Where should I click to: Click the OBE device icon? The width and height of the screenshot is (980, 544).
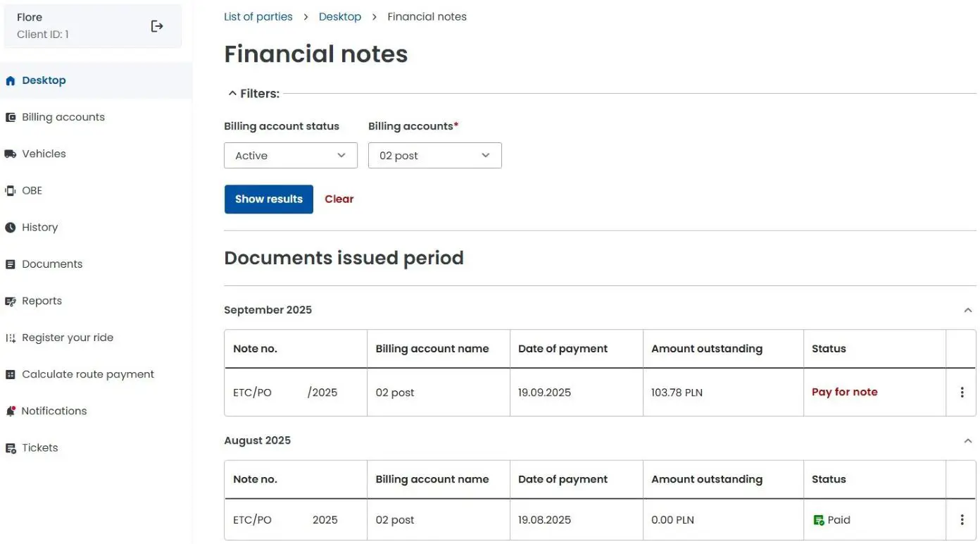[11, 191]
